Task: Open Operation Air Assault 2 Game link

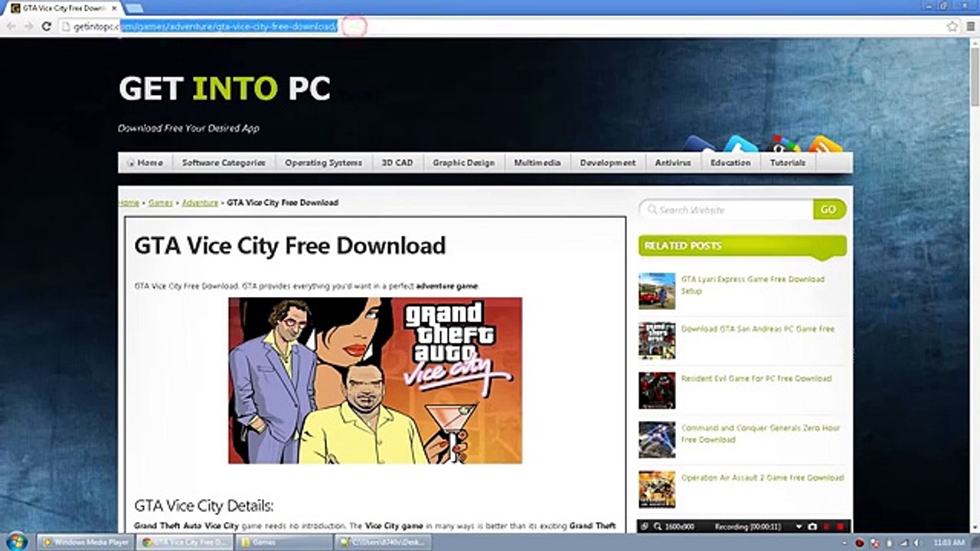Action: coord(763,478)
